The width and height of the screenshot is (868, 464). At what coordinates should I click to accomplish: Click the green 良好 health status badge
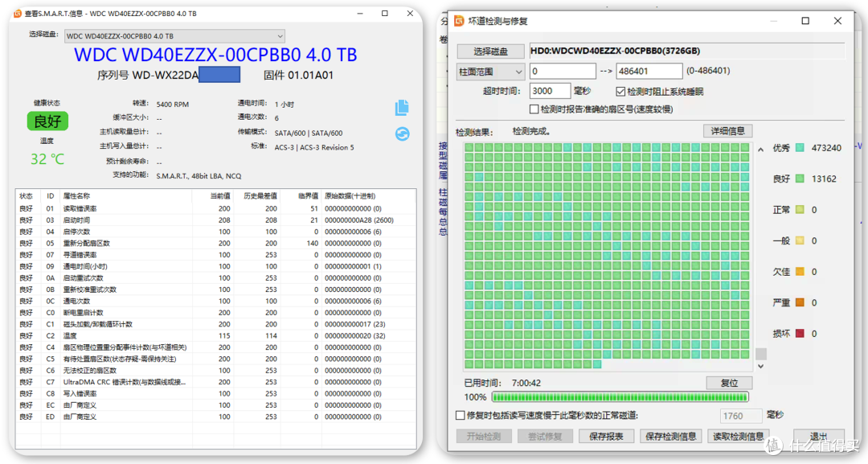click(x=47, y=121)
